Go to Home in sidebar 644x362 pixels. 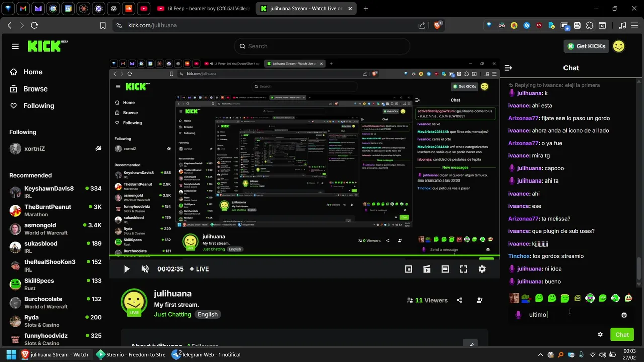pos(26,72)
